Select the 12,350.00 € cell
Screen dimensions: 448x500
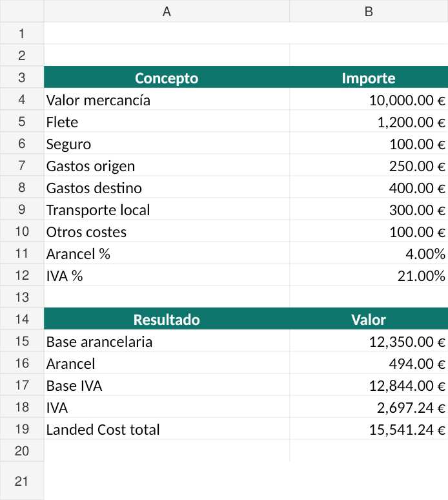[369, 341]
